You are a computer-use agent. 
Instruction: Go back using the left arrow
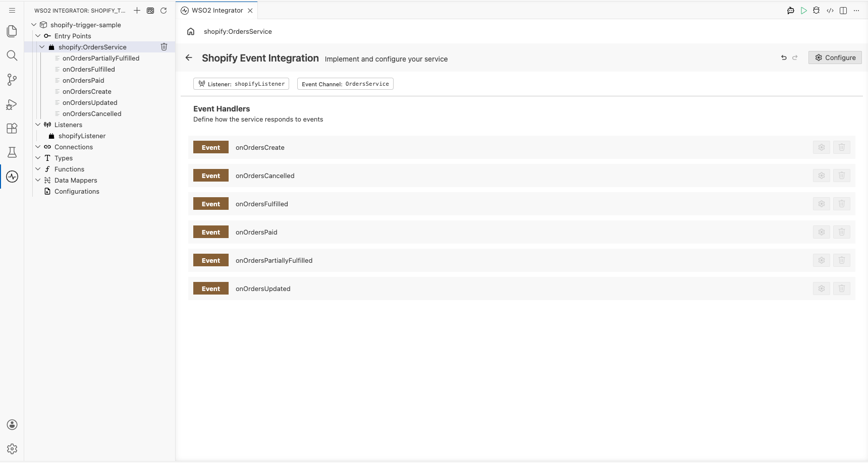point(189,57)
